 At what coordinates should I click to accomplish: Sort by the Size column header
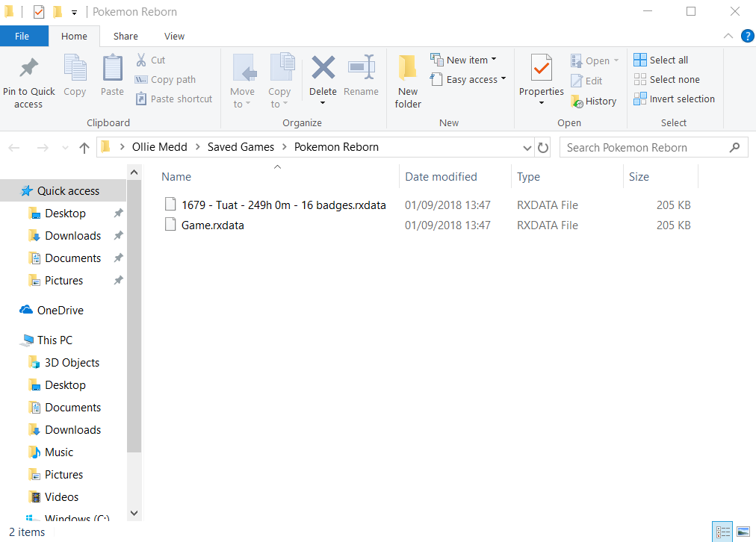(x=639, y=177)
